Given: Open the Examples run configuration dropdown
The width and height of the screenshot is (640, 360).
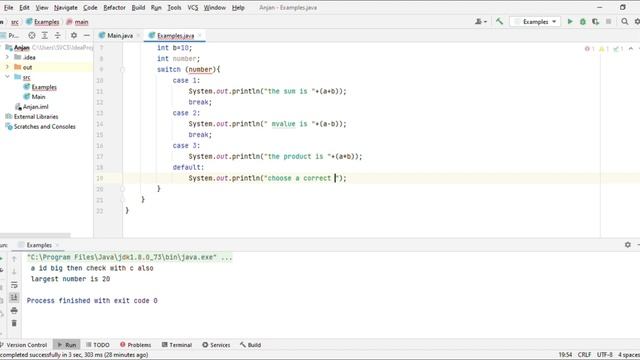Looking at the screenshot, I should click(535, 22).
